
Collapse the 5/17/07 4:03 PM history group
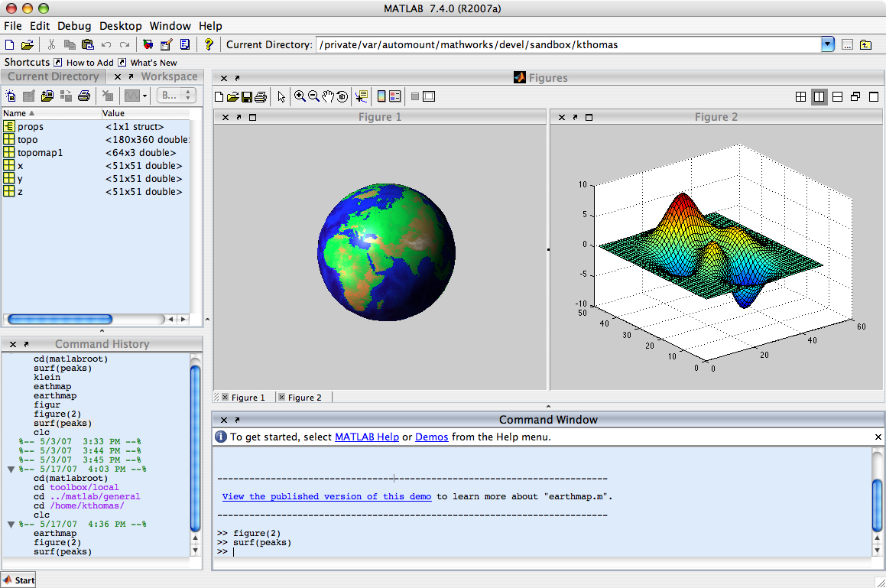(11, 469)
